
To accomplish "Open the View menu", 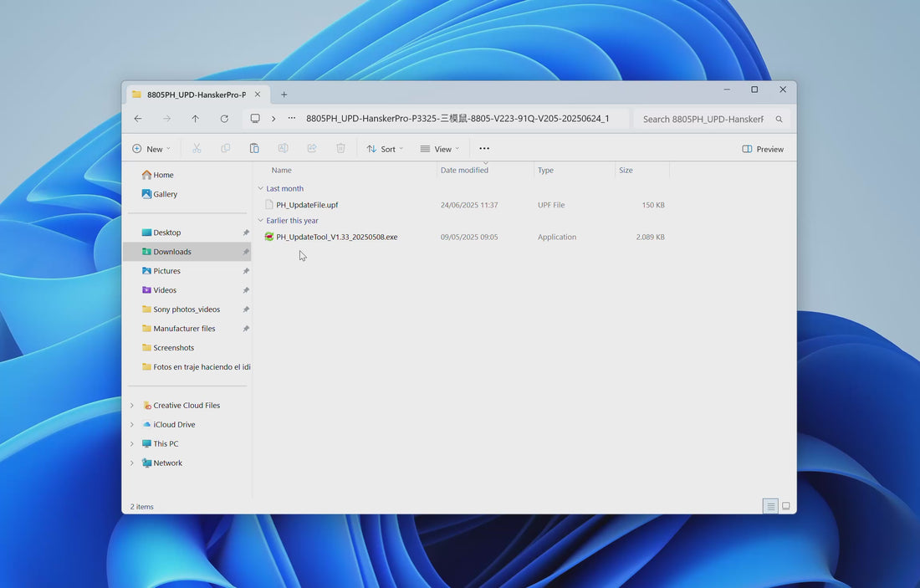I will 439,149.
